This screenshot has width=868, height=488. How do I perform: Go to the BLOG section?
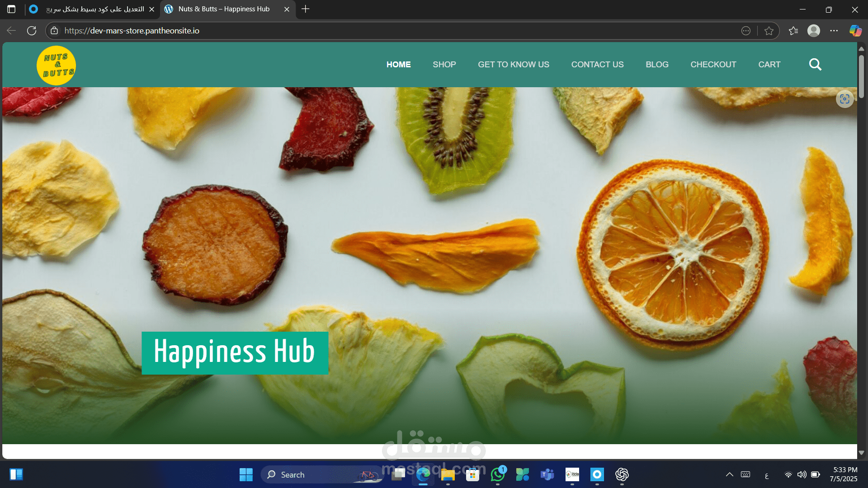pos(657,64)
